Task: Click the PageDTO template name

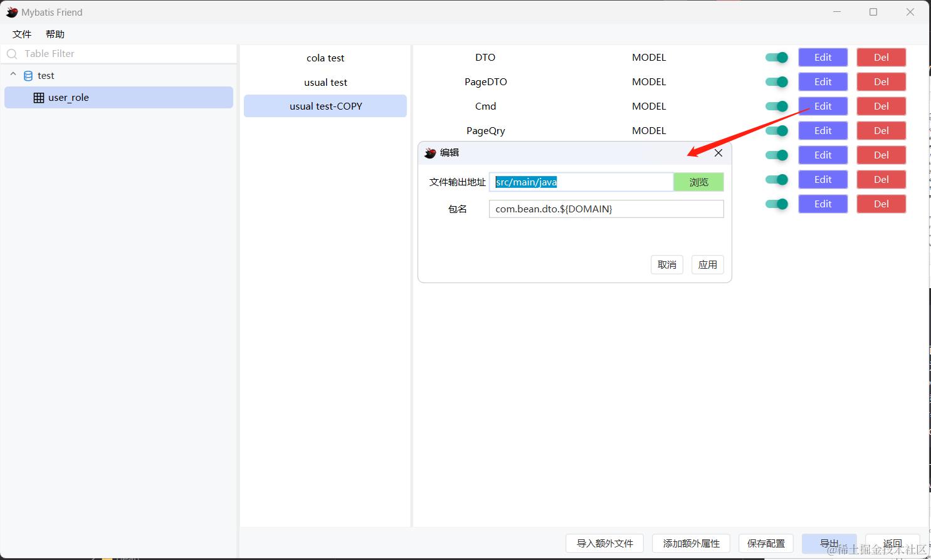Action: [x=486, y=82]
